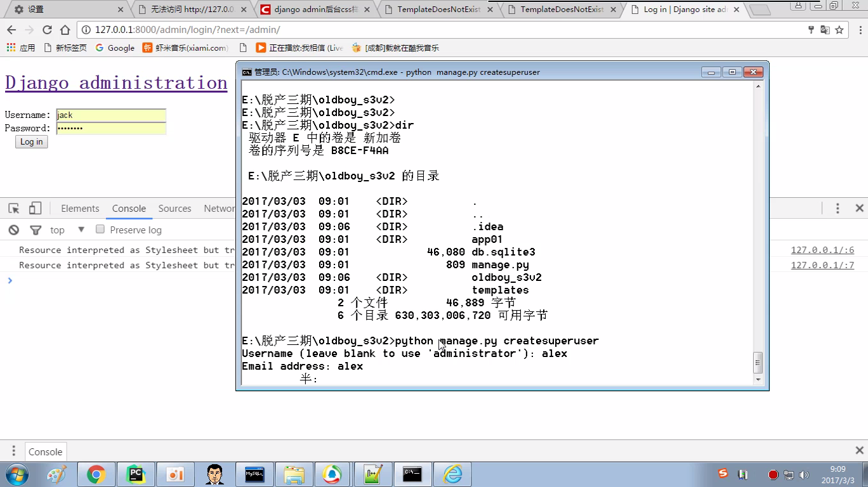Open DevTools more options menu
This screenshot has width=868, height=487.
(x=838, y=208)
